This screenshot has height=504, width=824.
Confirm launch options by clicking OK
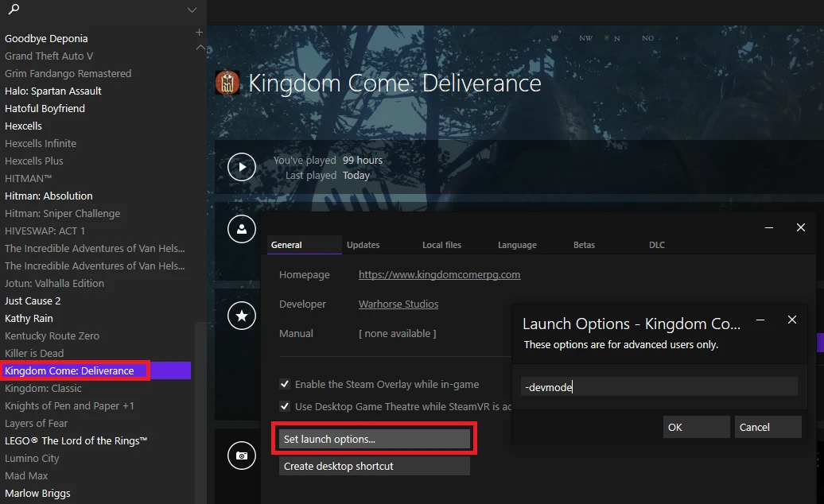point(696,427)
